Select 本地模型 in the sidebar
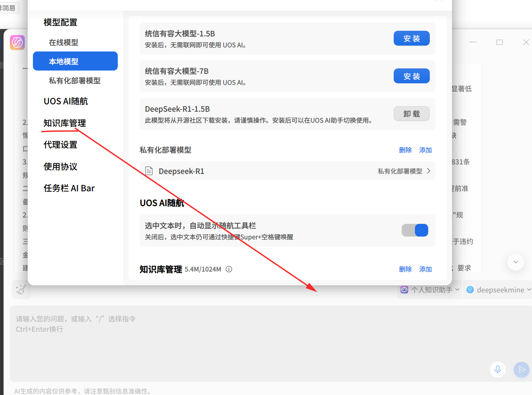 [75, 61]
